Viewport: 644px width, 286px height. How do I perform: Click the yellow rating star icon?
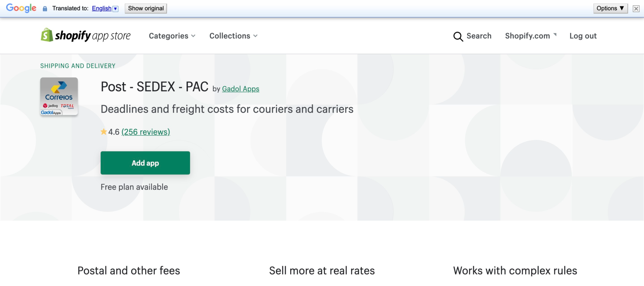tap(104, 132)
